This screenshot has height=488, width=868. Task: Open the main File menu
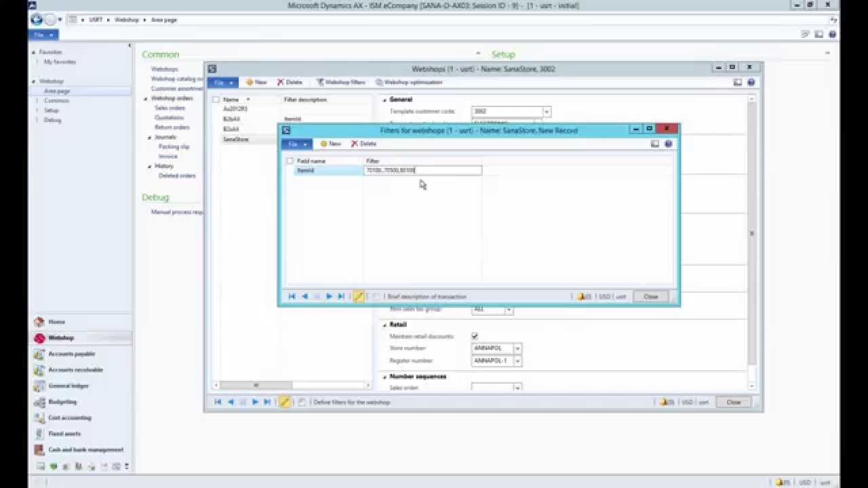pos(43,35)
